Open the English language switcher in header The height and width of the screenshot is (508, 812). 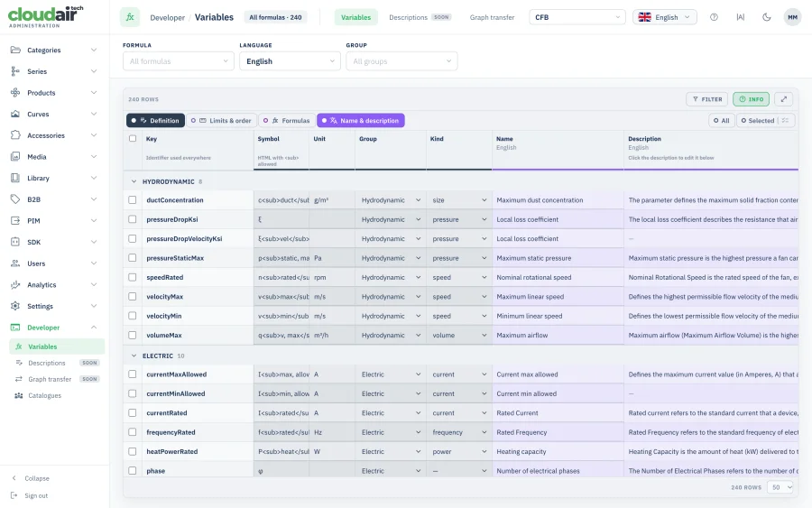664,17
